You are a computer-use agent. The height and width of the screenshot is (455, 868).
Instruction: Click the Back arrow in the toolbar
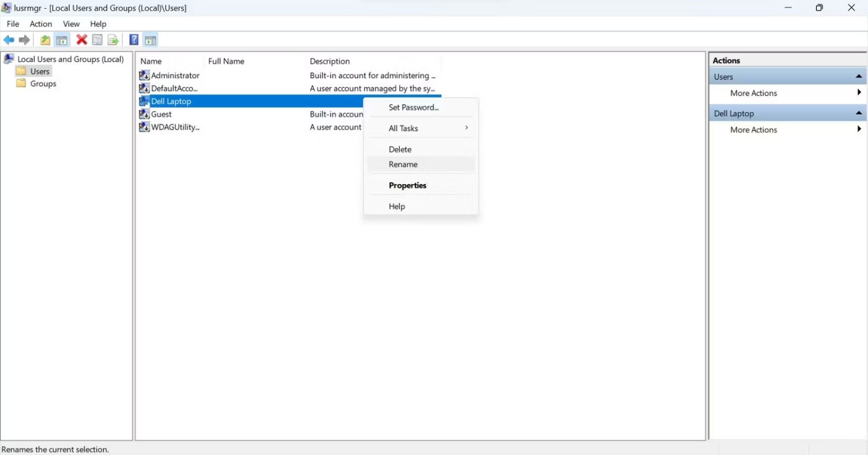coord(9,40)
